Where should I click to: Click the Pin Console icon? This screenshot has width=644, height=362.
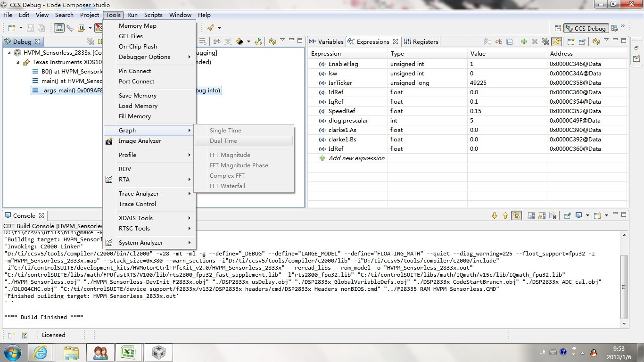click(567, 215)
